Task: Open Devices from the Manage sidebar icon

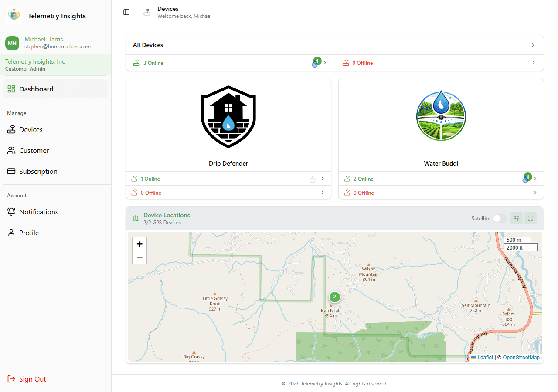Action: [x=11, y=129]
